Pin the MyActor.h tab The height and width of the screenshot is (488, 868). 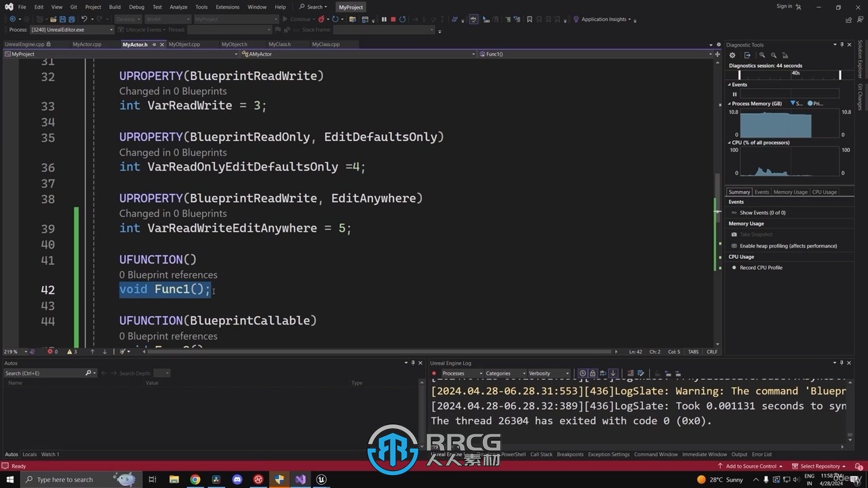tap(154, 45)
